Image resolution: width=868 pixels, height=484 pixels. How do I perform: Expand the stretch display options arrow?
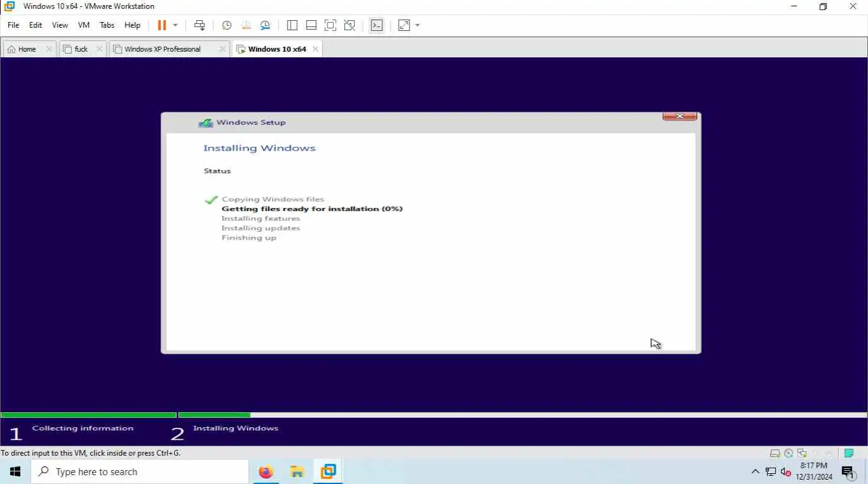(x=418, y=25)
